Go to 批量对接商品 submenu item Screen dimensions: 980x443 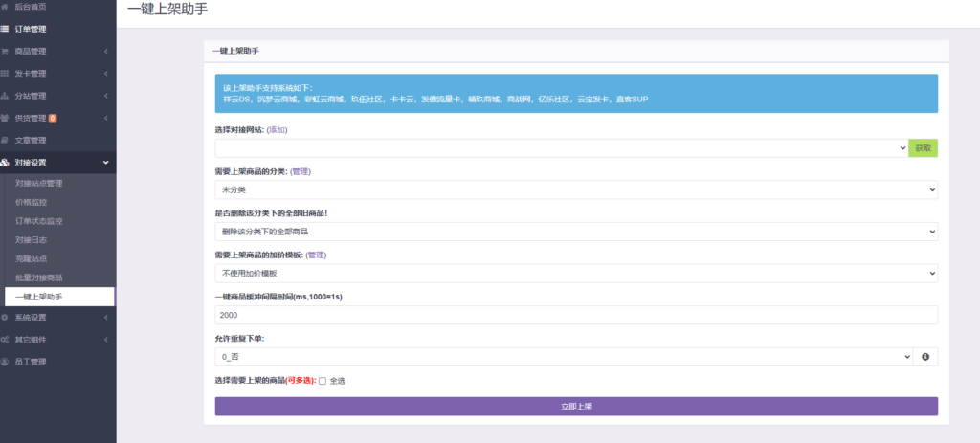[x=38, y=277]
